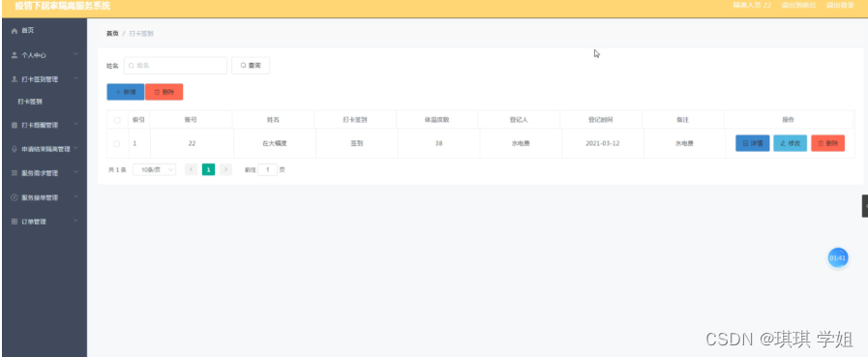Expand the 申请结束隔离管理 menu chevron
The width and height of the screenshot is (868, 357).
pos(75,148)
